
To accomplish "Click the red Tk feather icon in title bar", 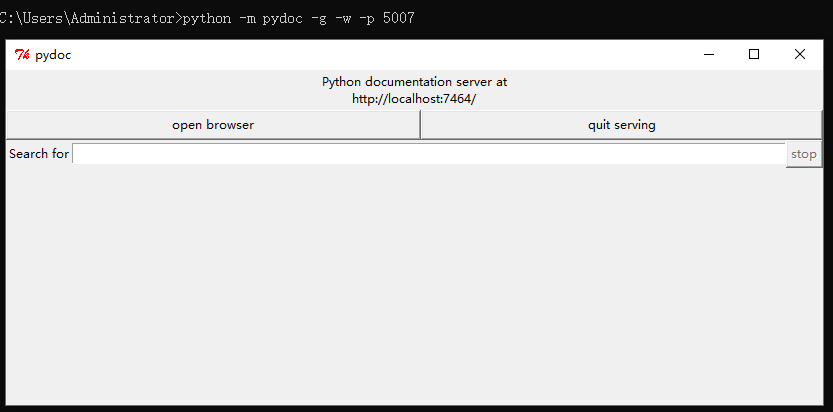I will 22,54.
